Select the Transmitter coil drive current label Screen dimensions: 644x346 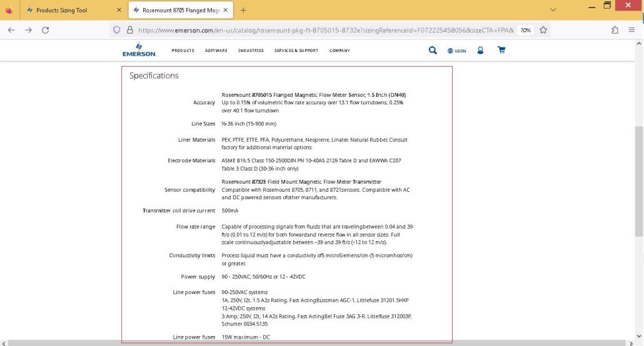click(179, 210)
